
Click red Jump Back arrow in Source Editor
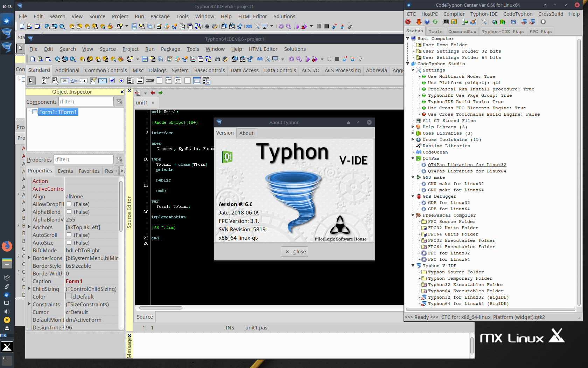click(x=153, y=93)
